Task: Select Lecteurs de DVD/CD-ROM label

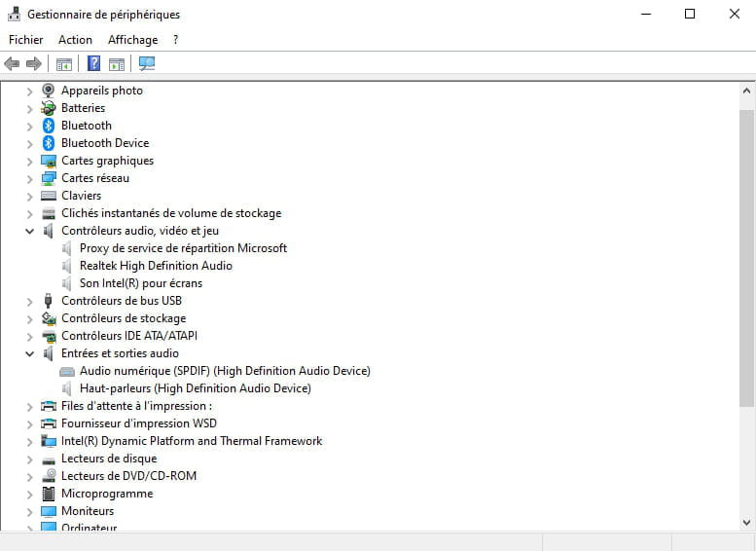Action: 128,476
